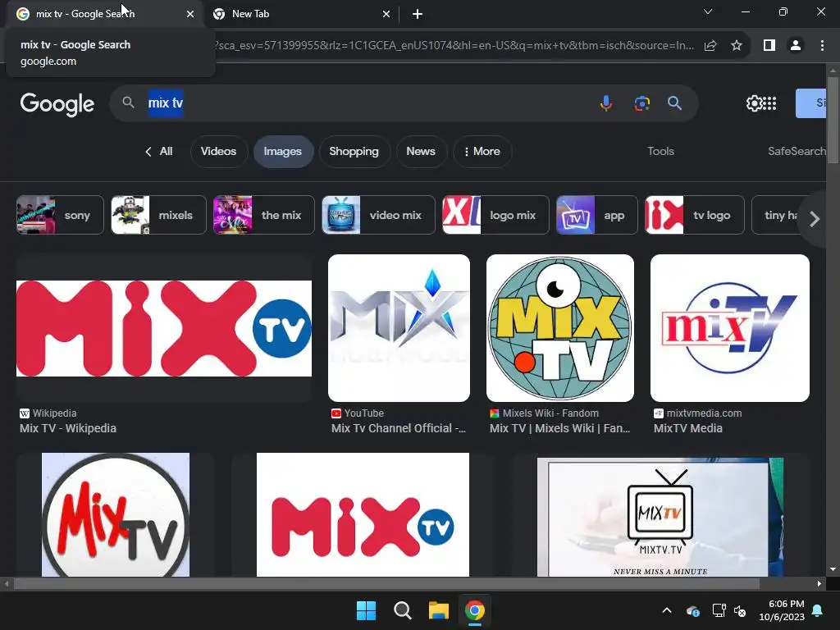Viewport: 840px width, 630px height.
Task: Expand the More search options
Action: 482,152
